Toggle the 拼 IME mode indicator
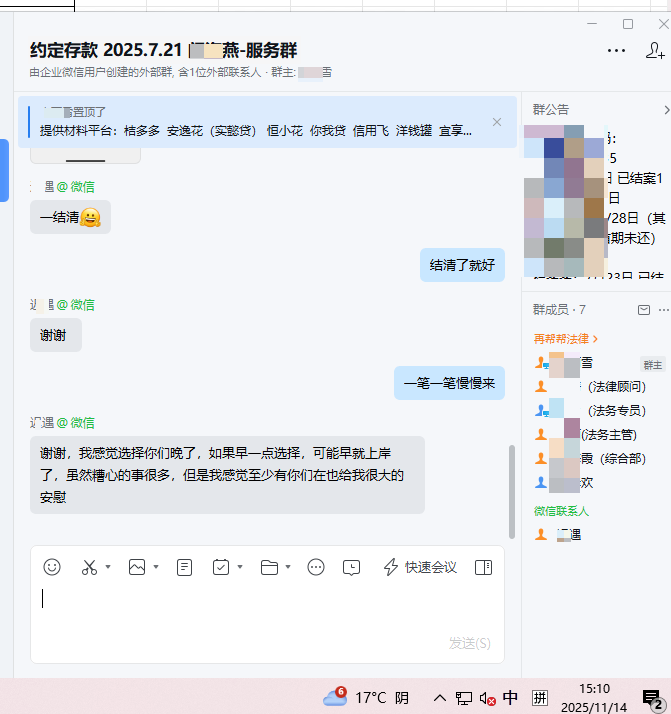Screen dimensions: 671x714 point(539,697)
